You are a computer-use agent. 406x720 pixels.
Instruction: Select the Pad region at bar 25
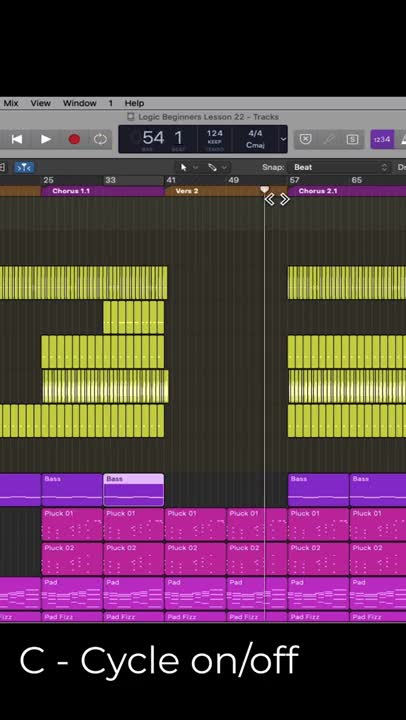[x=72, y=593]
